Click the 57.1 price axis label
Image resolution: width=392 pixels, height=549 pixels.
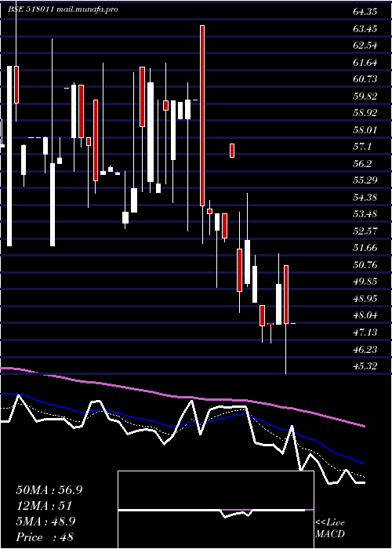click(362, 147)
